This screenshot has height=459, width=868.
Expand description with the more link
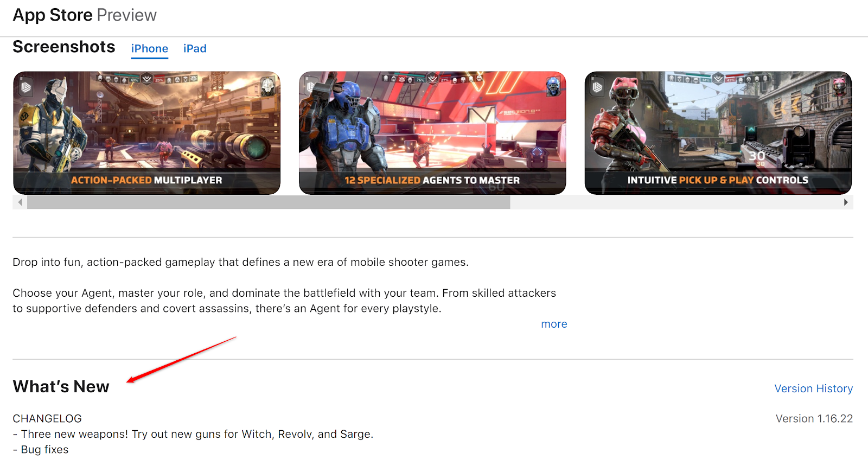click(554, 324)
